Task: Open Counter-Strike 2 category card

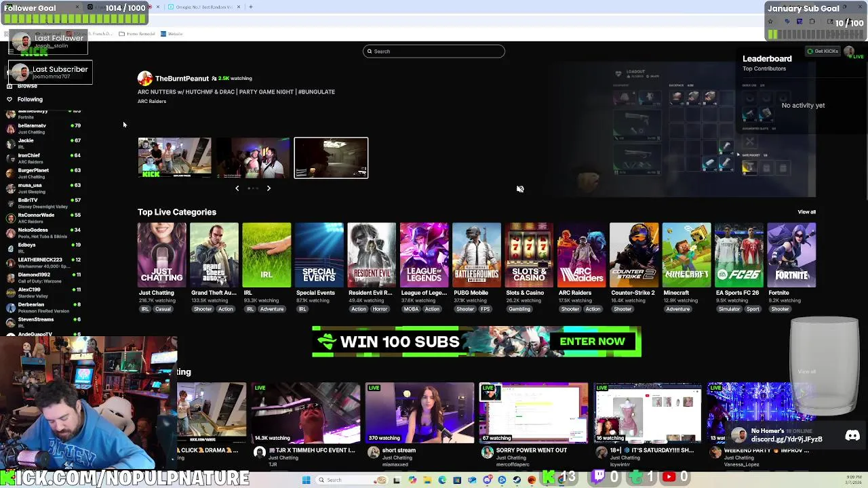Action: [634, 254]
